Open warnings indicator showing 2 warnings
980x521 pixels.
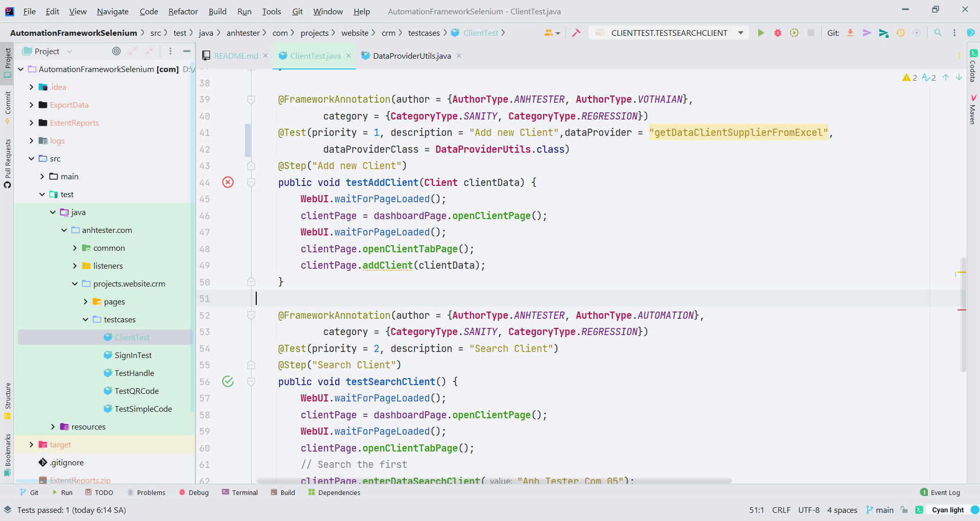tap(910, 78)
